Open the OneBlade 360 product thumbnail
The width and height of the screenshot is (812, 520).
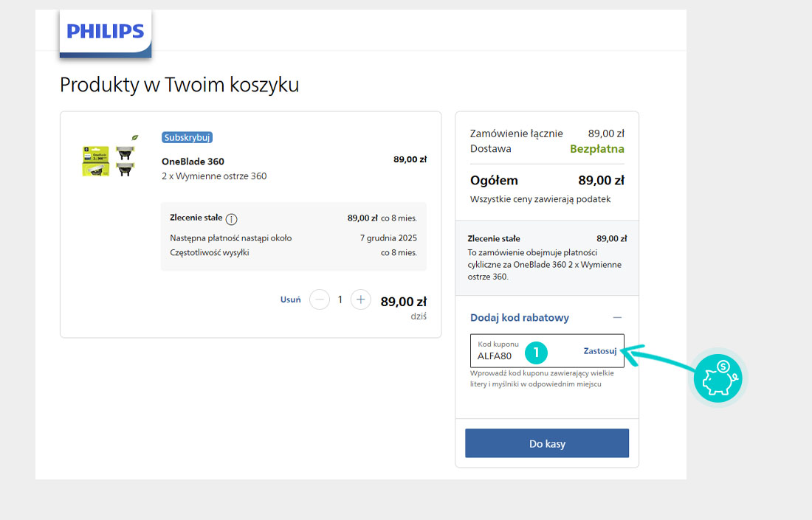tap(109, 157)
